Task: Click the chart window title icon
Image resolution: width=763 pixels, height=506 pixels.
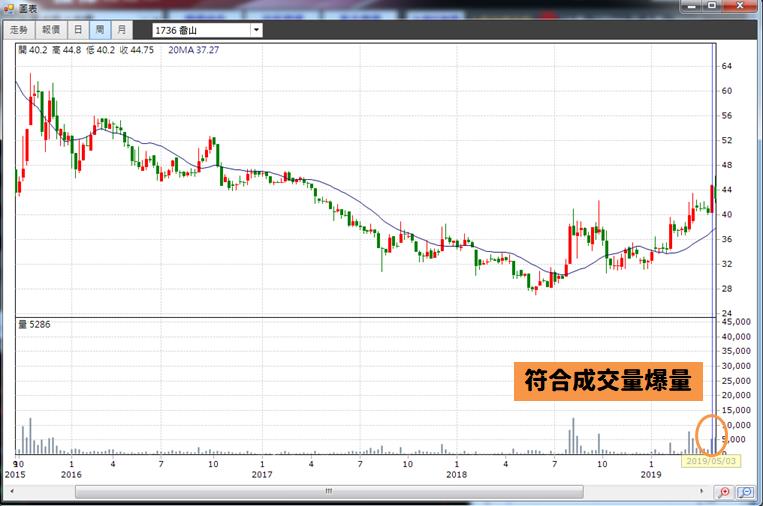Action: 8,8
